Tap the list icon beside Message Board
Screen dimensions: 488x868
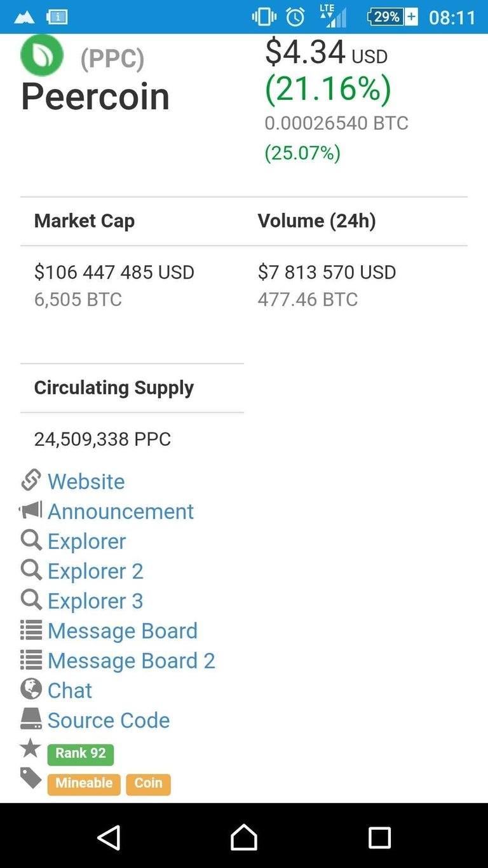point(31,630)
